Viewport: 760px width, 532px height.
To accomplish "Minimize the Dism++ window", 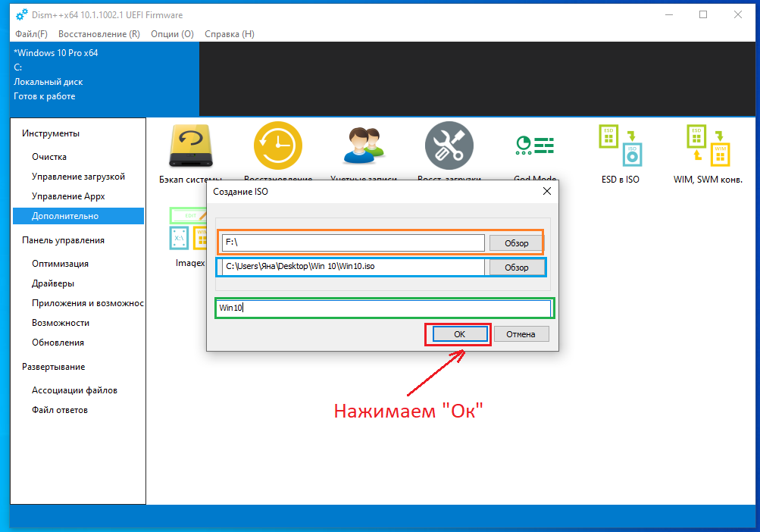I will (x=669, y=15).
